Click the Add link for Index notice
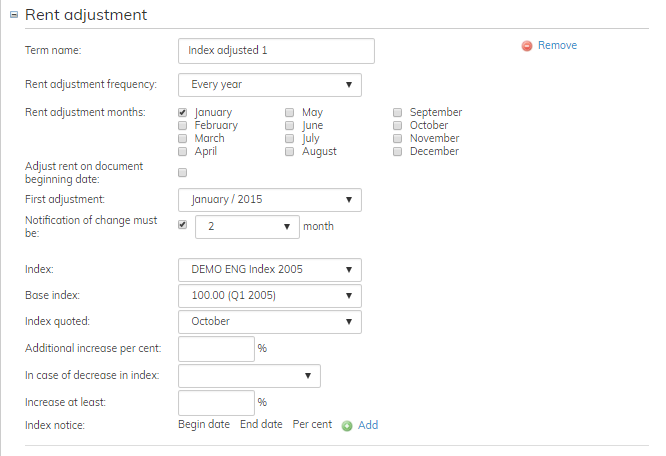This screenshot has height=456, width=666. (x=368, y=425)
